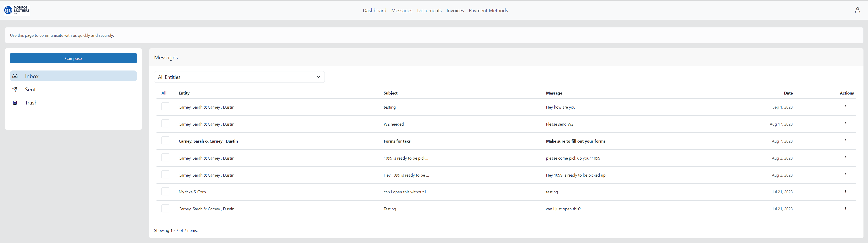The height and width of the screenshot is (243, 868).
Task: Open the Trash bin icon
Action: [x=15, y=102]
